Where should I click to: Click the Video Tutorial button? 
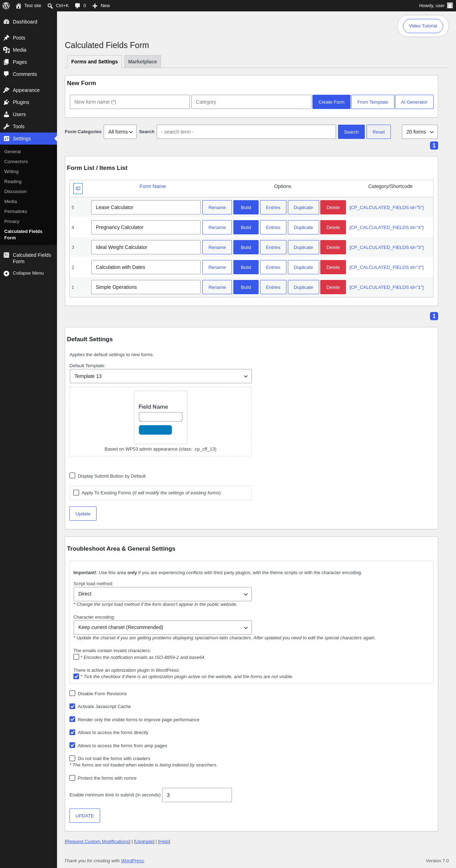423,26
